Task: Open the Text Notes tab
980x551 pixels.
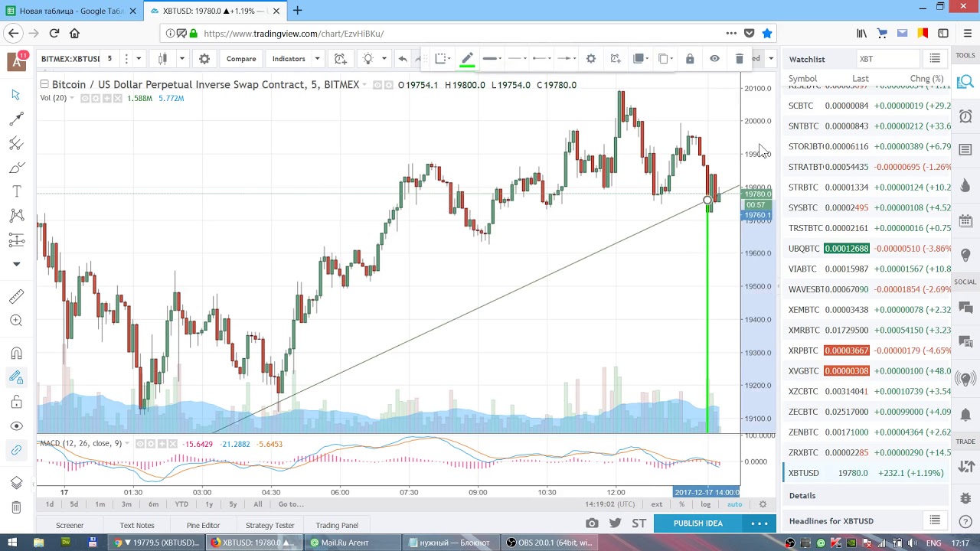Action: (137, 525)
